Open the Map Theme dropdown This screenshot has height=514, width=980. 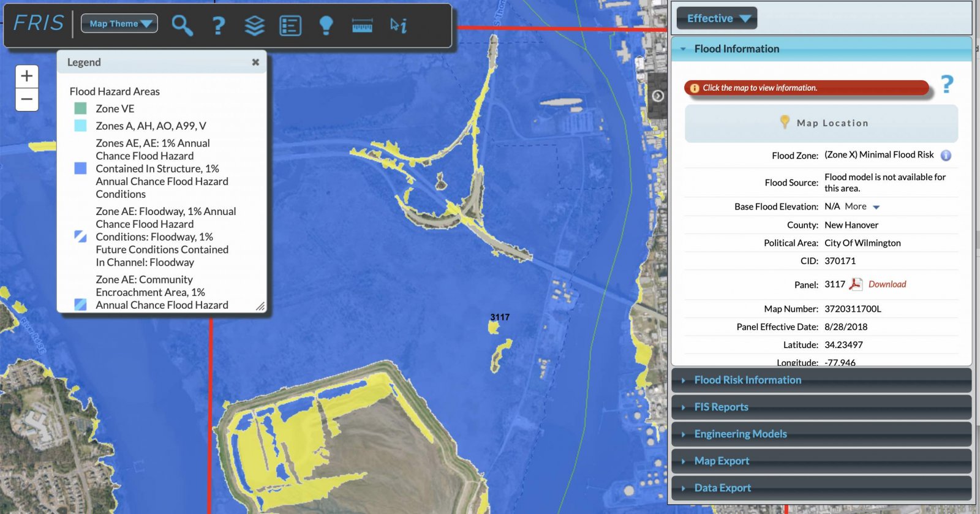click(119, 24)
